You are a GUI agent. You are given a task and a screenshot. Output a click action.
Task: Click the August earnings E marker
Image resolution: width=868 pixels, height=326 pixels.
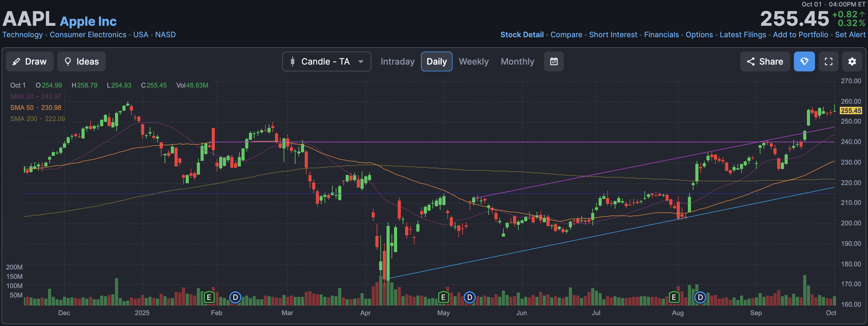pos(674,297)
